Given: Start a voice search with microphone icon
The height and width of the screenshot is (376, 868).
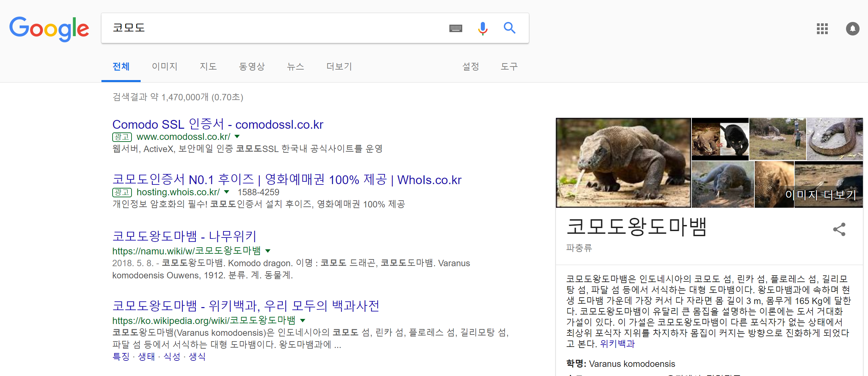Looking at the screenshot, I should point(483,28).
